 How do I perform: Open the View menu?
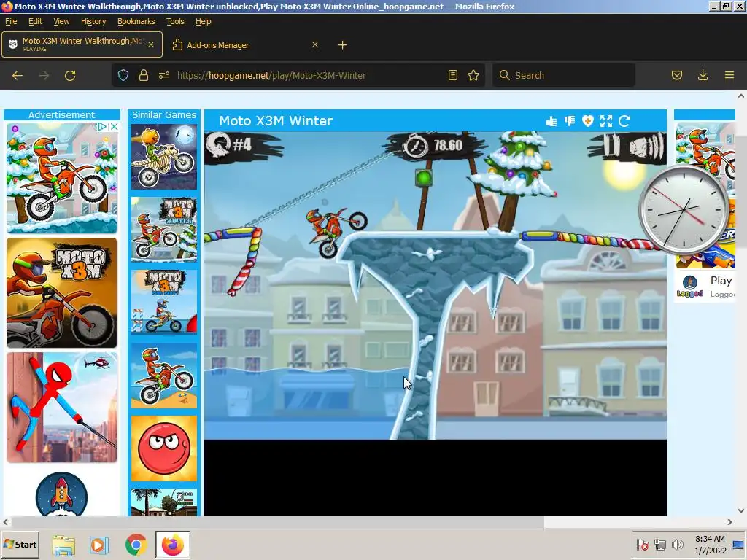point(61,21)
